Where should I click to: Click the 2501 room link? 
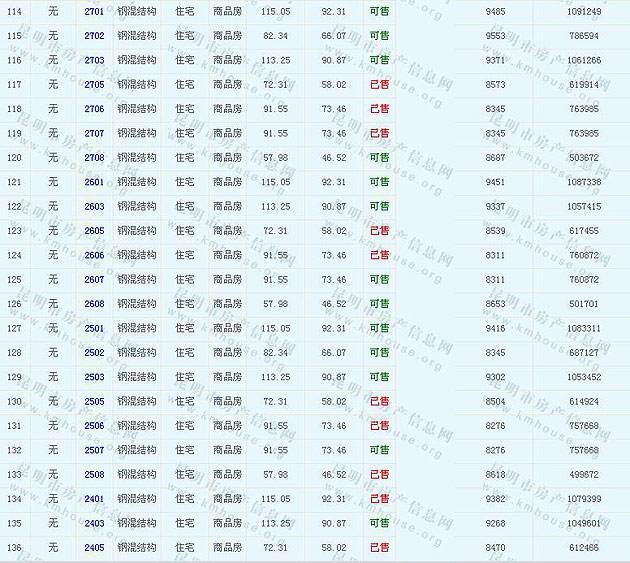click(x=94, y=328)
